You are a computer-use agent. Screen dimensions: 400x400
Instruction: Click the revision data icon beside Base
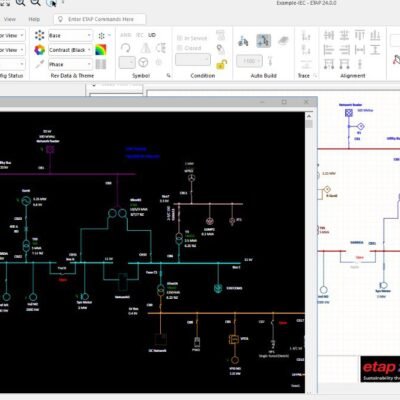point(39,35)
